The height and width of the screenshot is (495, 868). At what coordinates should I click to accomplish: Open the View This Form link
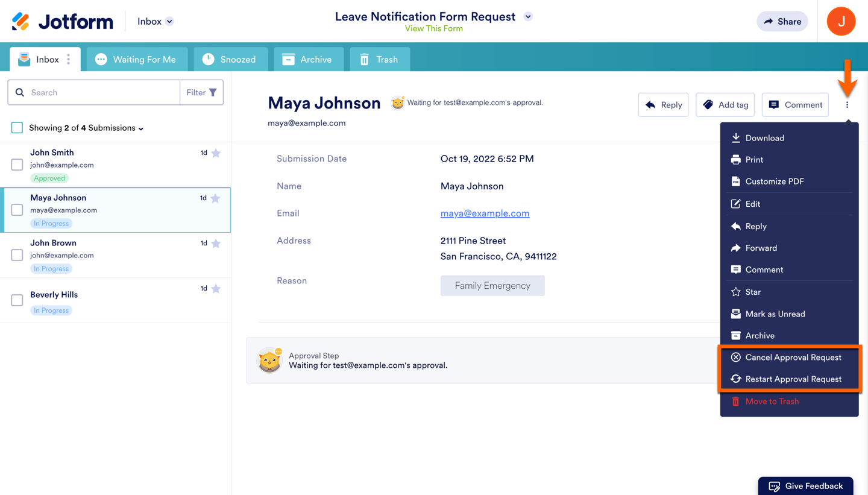click(433, 28)
